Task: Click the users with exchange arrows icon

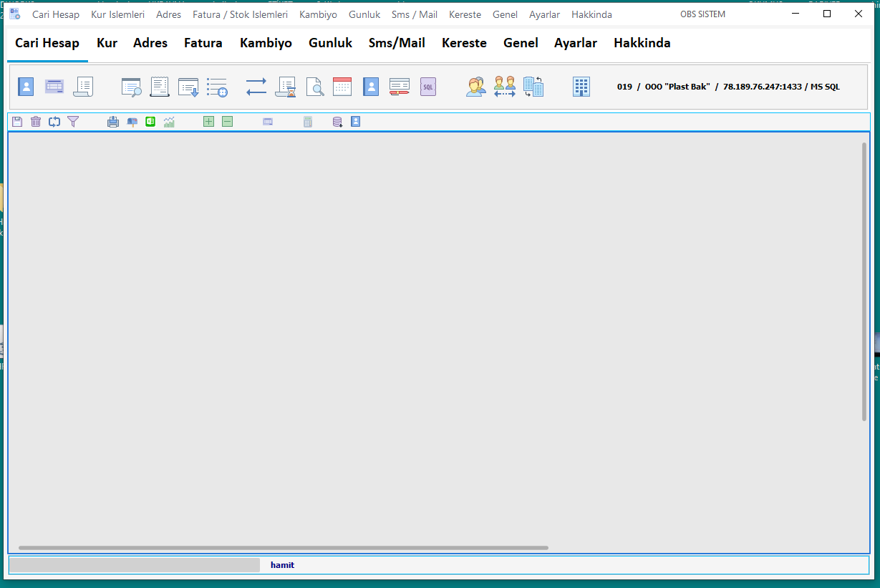Action: click(x=505, y=87)
